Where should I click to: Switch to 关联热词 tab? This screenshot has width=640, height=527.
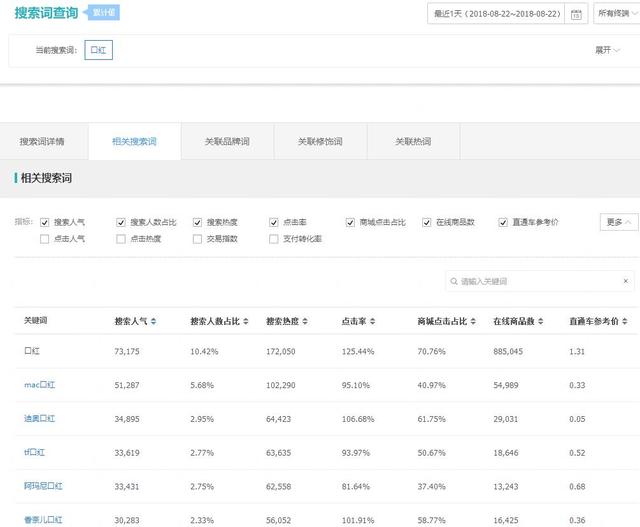(413, 142)
